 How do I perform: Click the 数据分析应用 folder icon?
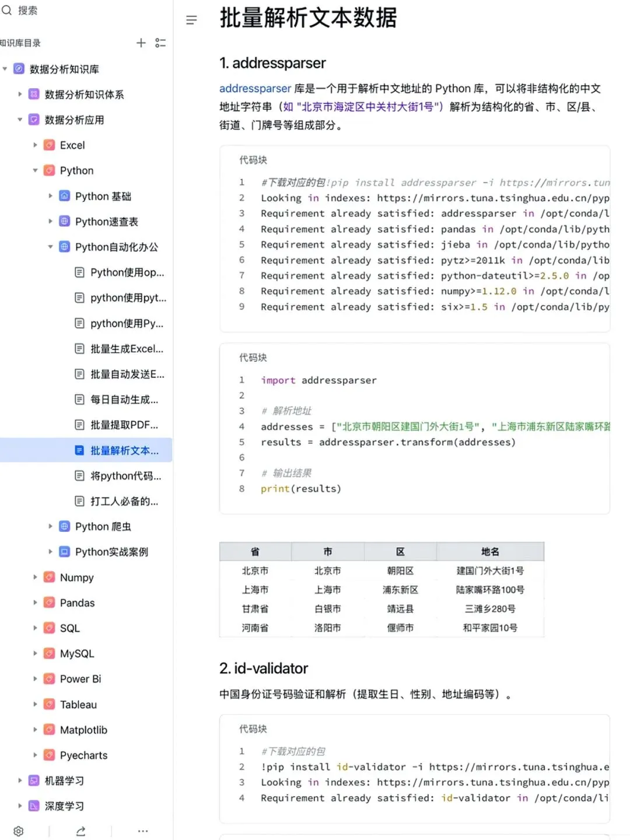coord(34,120)
